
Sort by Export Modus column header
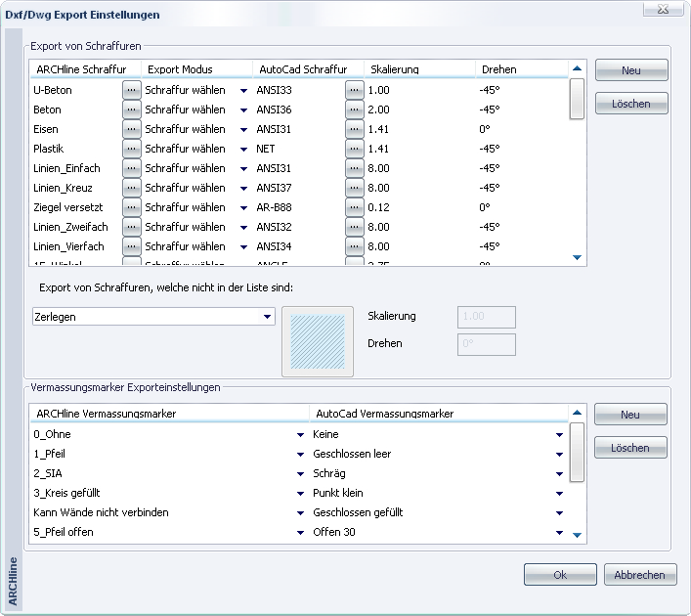(197, 69)
